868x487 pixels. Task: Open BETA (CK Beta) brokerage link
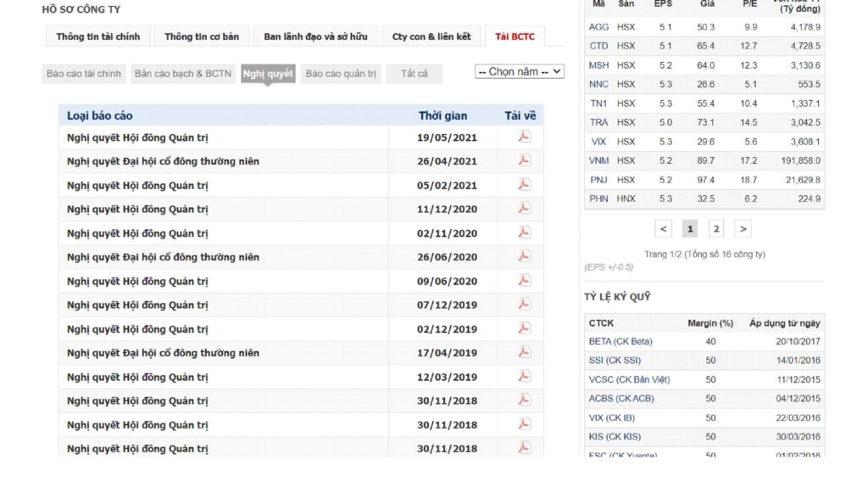pyautogui.click(x=620, y=341)
